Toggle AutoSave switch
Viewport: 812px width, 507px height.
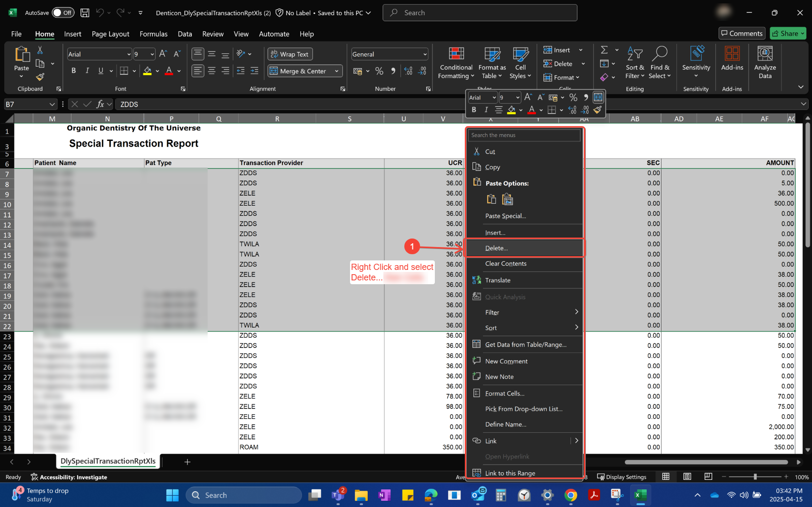click(63, 13)
